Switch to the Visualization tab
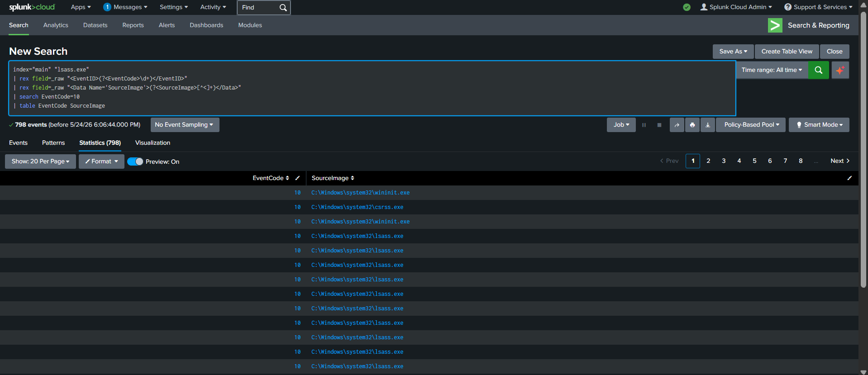Screen dimensions: 868x375 (153, 143)
